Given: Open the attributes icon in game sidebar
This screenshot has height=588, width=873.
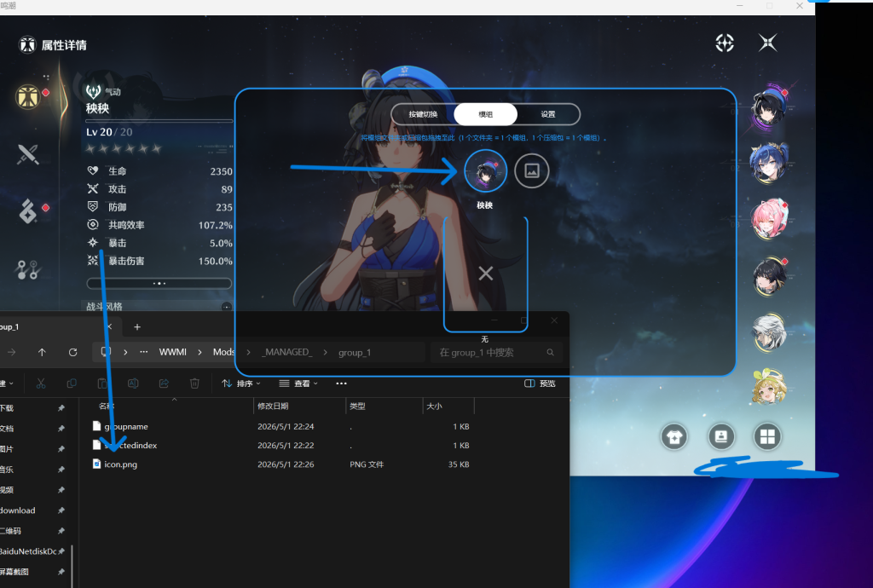Looking at the screenshot, I should [x=27, y=97].
